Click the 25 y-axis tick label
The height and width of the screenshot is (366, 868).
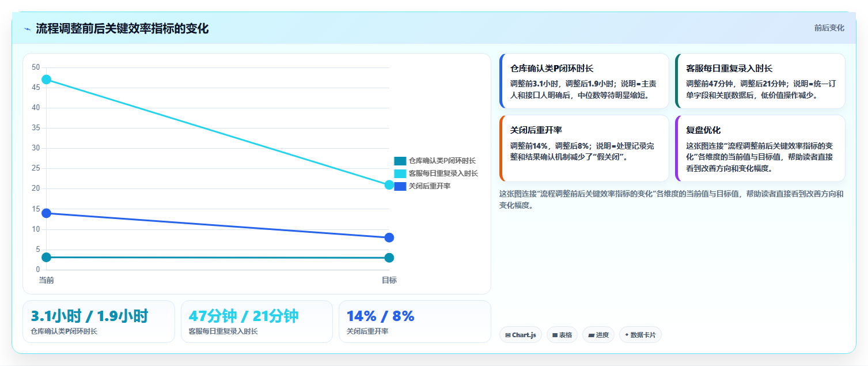point(36,168)
